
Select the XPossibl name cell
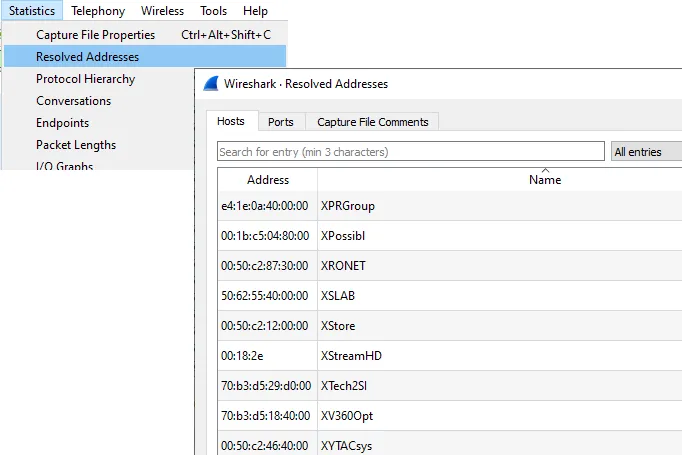pos(500,236)
